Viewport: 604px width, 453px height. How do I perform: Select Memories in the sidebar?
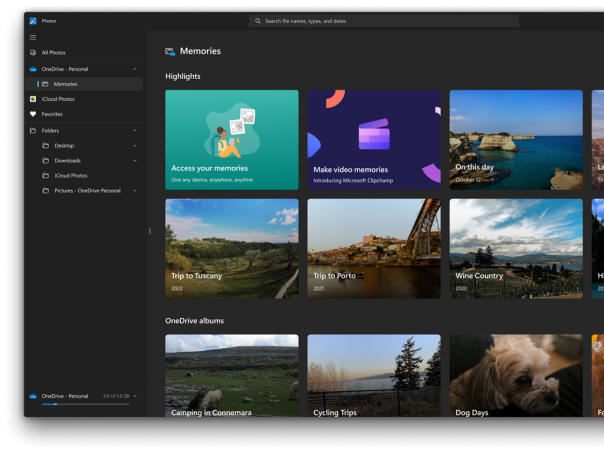(x=66, y=84)
